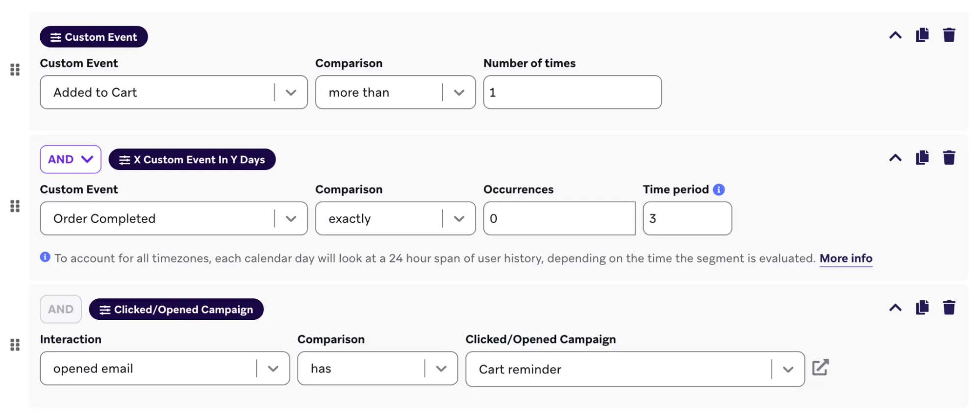Remove the Clicked/Opened Campaign filter
Screen dimensions: 980x420
tap(949, 308)
